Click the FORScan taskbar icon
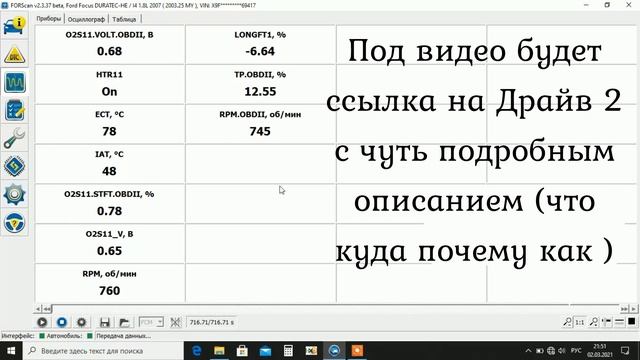Viewport: 640px width, 360px height. tap(334, 351)
